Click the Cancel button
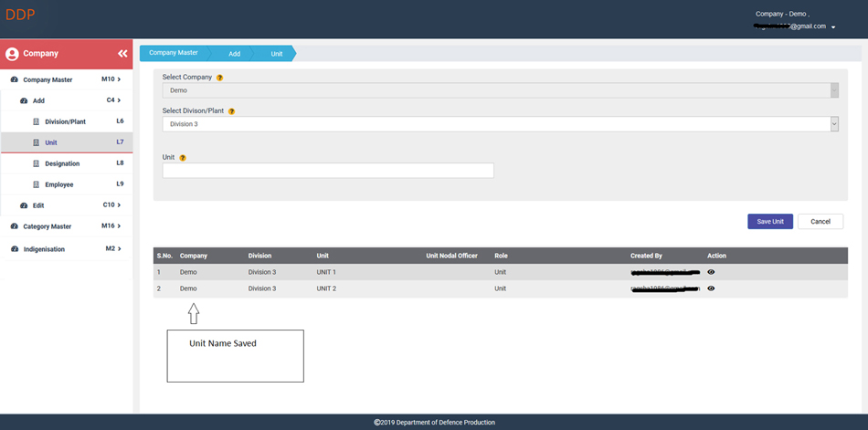 [x=820, y=221]
